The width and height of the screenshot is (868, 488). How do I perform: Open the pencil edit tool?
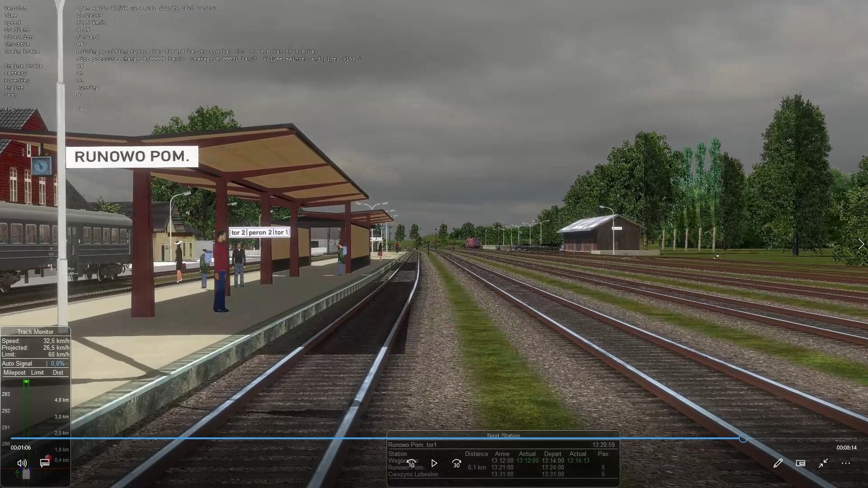pyautogui.click(x=778, y=463)
